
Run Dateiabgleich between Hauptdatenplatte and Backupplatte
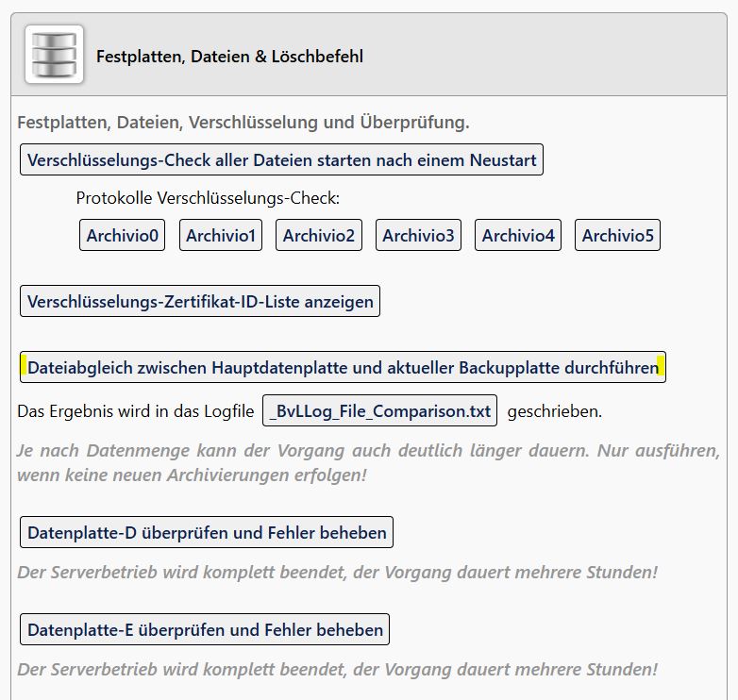(343, 367)
